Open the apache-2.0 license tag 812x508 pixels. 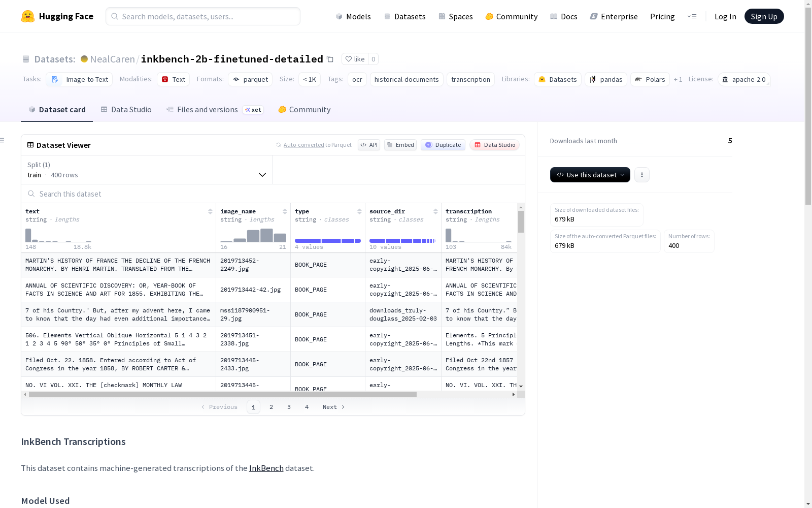[744, 79]
